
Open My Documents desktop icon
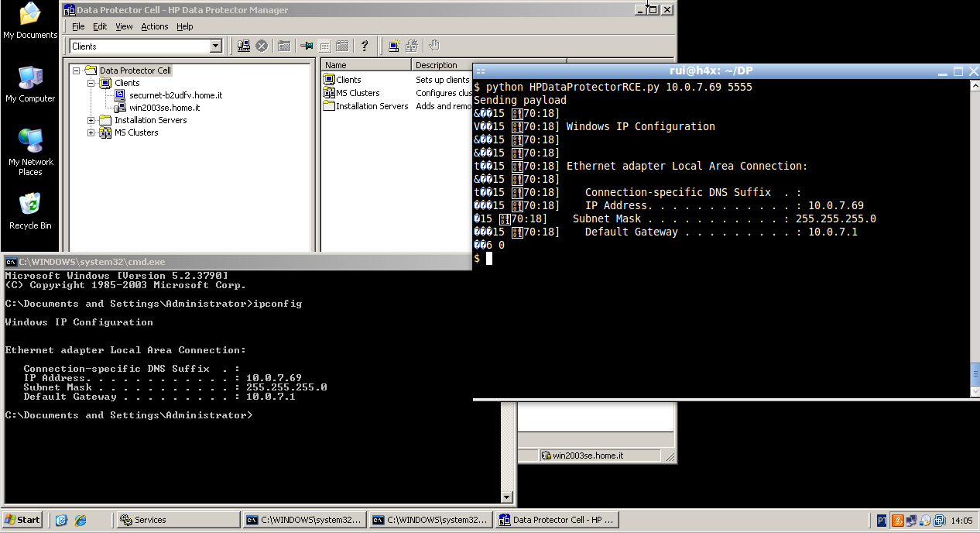click(x=30, y=21)
